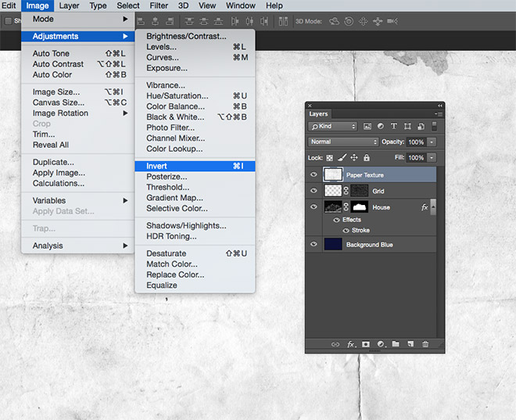Add a layer mask using the mask icon

(366, 344)
